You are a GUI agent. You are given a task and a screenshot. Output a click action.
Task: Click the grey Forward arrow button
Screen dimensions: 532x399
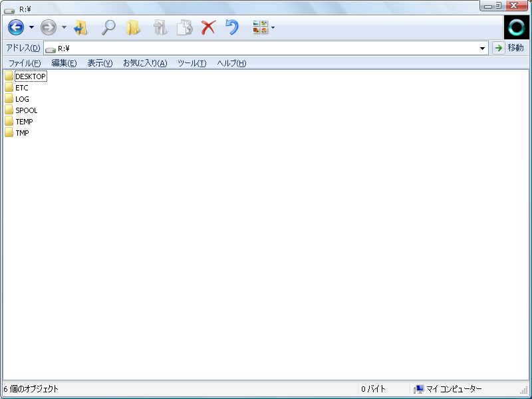click(x=48, y=27)
